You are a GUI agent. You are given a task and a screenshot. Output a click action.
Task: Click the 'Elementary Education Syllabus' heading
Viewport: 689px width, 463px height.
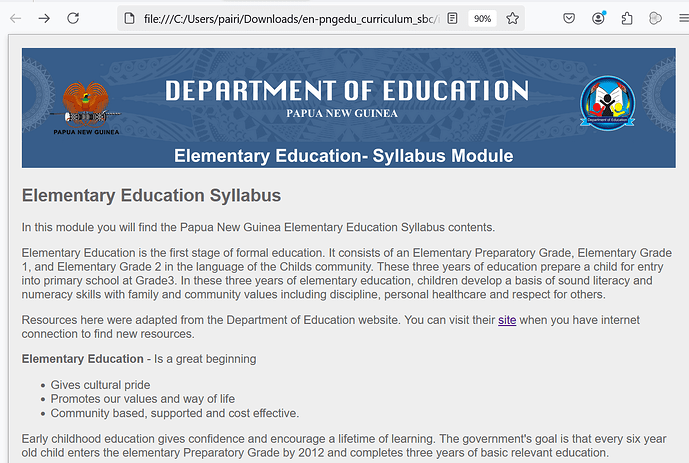pyautogui.click(x=152, y=196)
